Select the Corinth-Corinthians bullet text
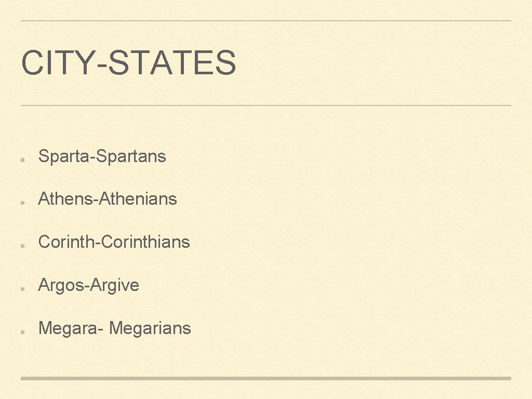Viewport: 532px width, 399px height. [114, 242]
